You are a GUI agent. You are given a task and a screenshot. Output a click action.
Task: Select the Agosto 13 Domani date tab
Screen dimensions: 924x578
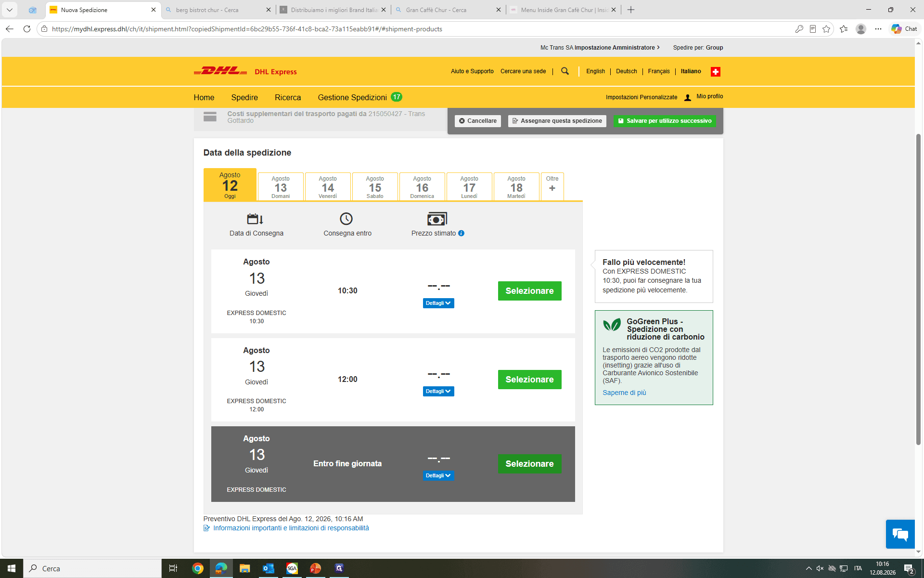[281, 186]
